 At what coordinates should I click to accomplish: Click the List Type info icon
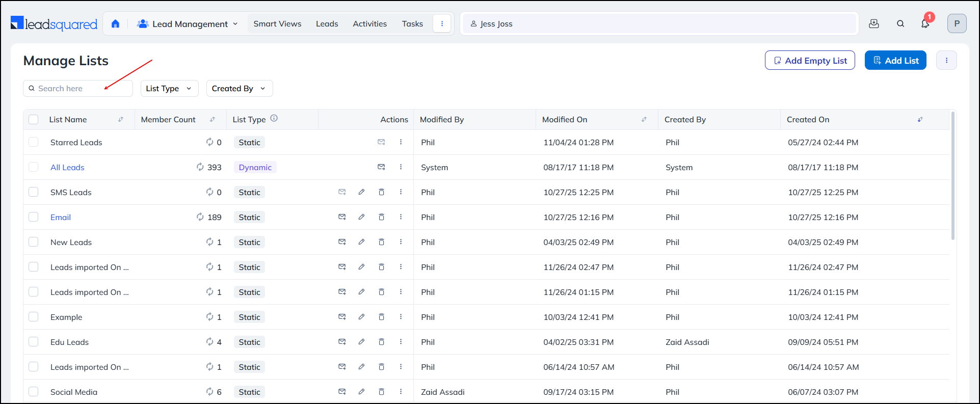tap(274, 118)
